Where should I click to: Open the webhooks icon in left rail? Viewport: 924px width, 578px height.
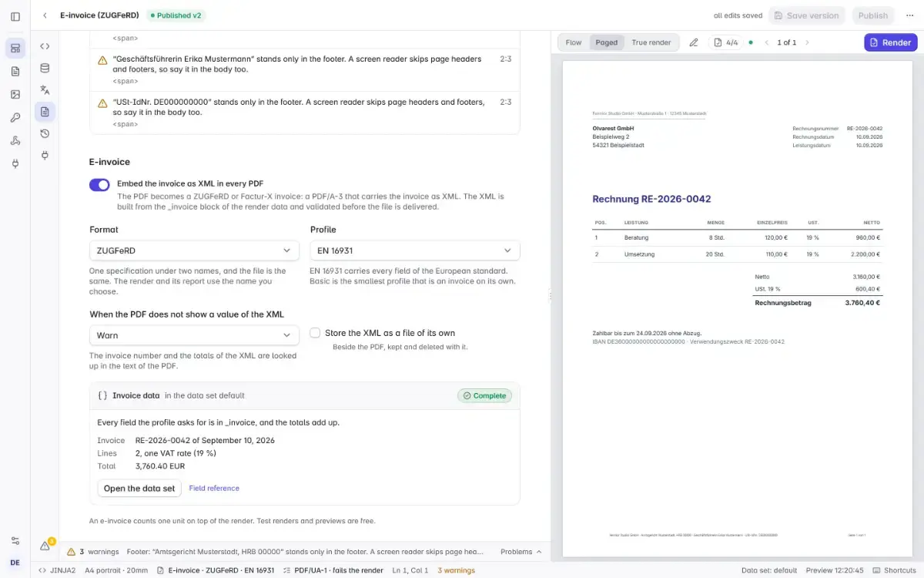[x=15, y=141]
